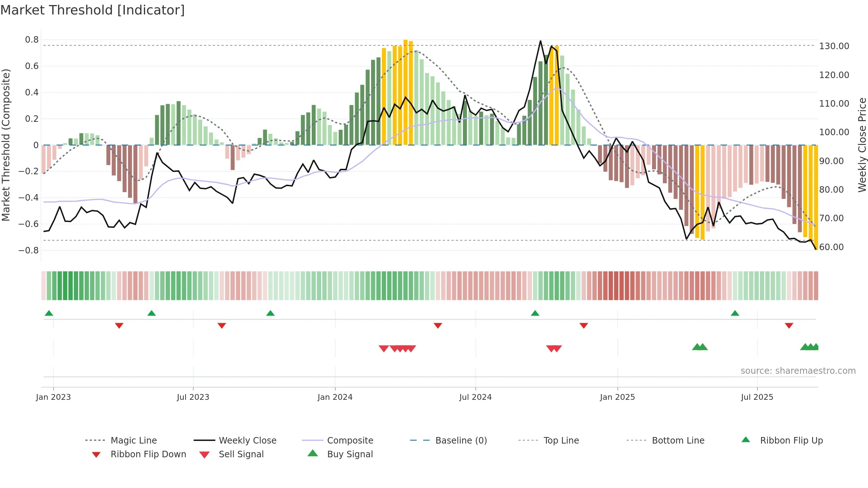
Task: Toggle the Buy Signal legend entry
Action: 340,454
